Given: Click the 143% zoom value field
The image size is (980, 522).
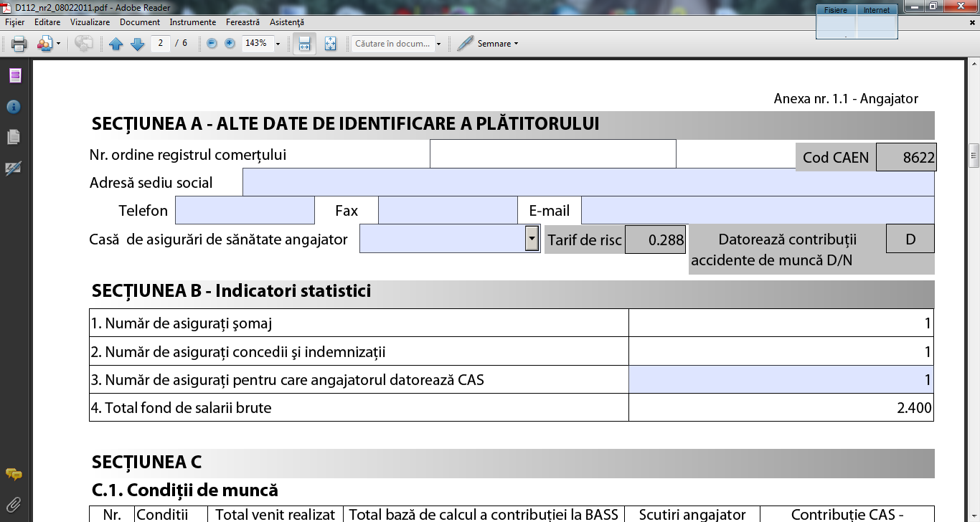Looking at the screenshot, I should click(256, 43).
